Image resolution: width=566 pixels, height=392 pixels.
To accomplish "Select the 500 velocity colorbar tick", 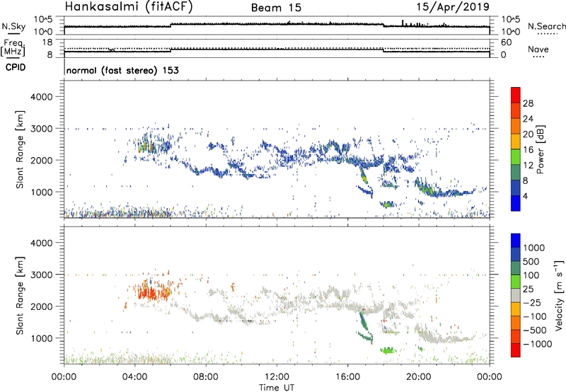I will click(x=531, y=262).
